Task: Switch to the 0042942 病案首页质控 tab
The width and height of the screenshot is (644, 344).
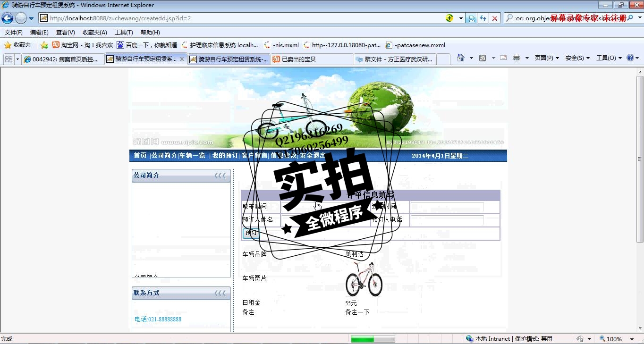Action: click(x=62, y=59)
